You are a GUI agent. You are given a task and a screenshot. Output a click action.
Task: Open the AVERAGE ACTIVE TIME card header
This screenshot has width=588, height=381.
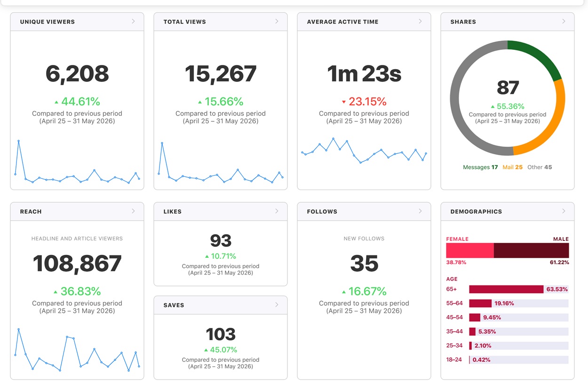pyautogui.click(x=364, y=22)
